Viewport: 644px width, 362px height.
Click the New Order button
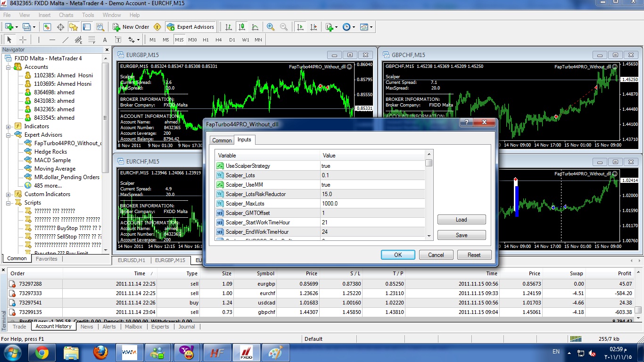tap(131, 27)
